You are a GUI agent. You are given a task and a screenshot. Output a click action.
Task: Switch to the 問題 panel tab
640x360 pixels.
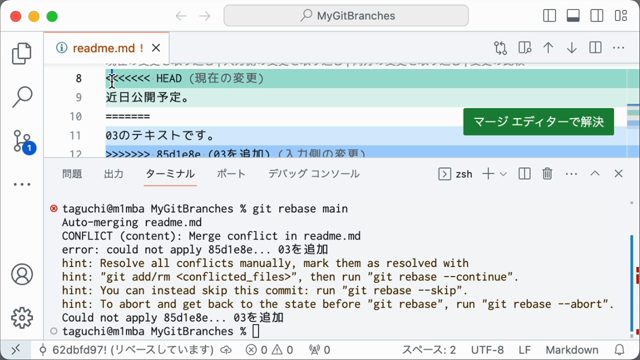tap(72, 174)
